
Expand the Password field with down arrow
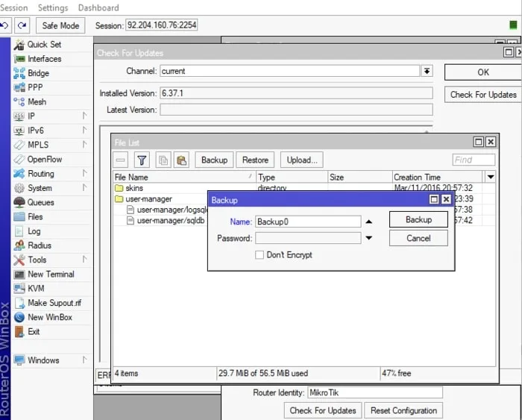pos(369,238)
